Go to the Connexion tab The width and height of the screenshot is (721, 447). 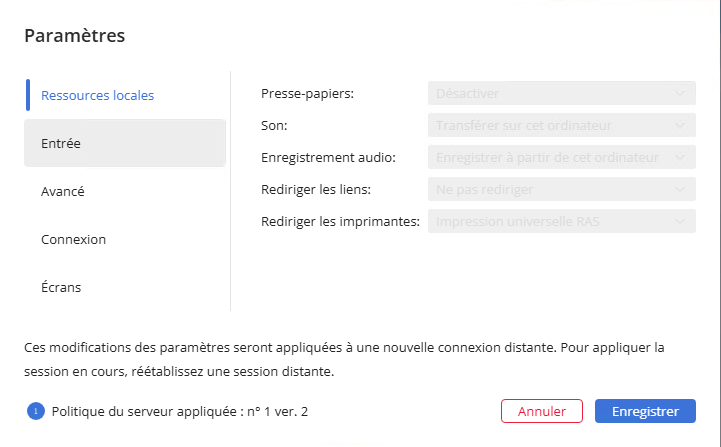tap(74, 240)
